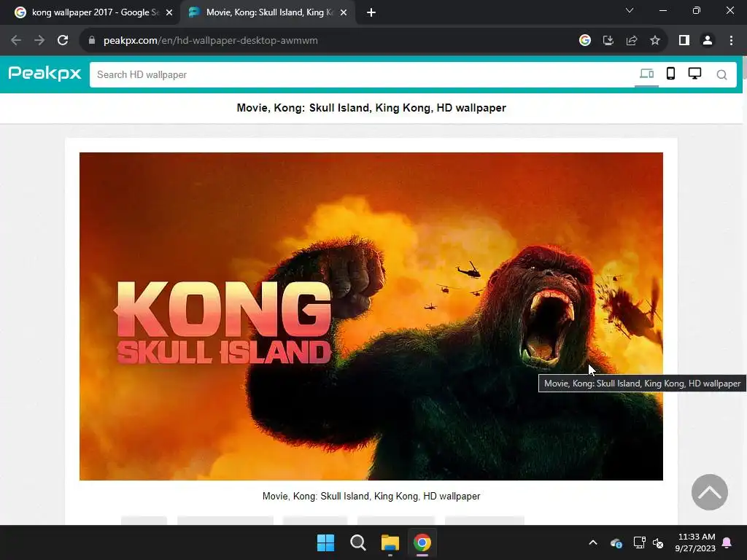Click the Peakpx logo

coord(44,74)
